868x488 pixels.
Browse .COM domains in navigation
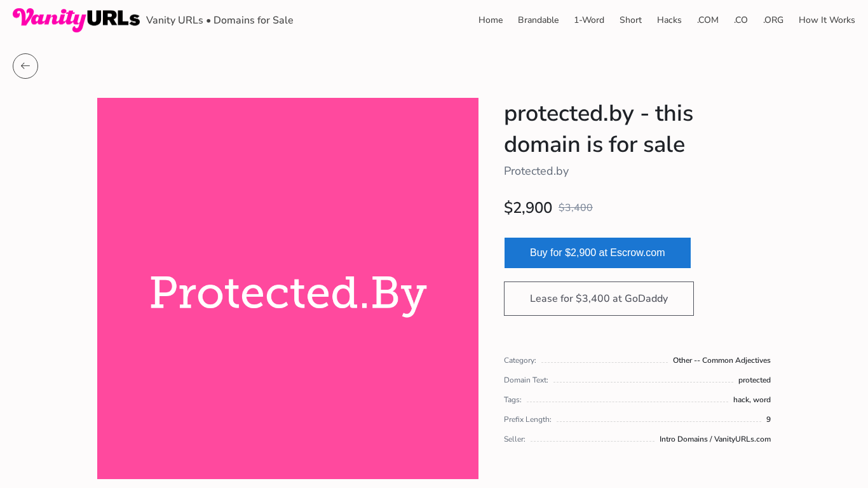707,20
